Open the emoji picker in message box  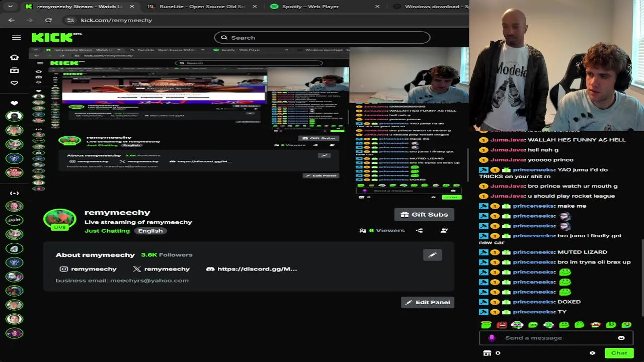(621, 338)
